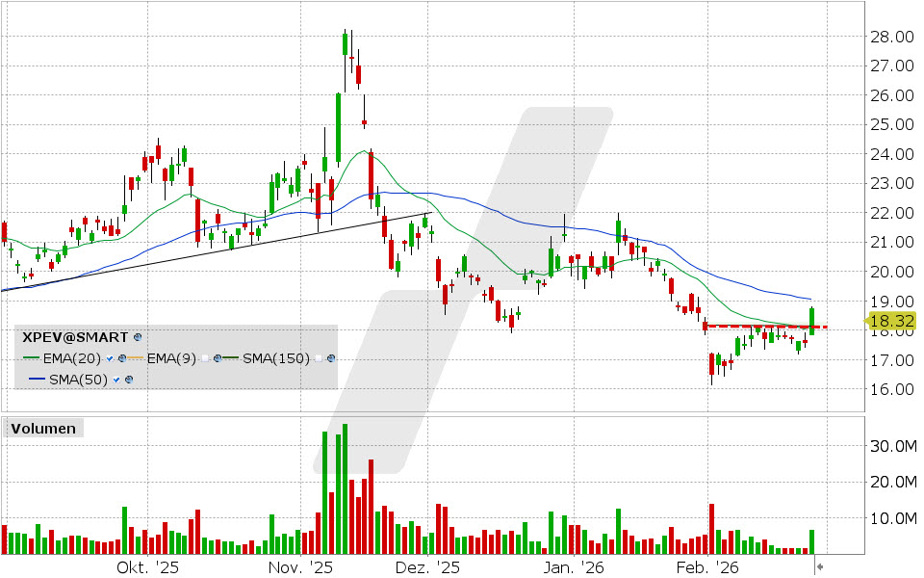Image resolution: width=924 pixels, height=578 pixels.
Task: Open the SMA(50) indicator settings icon
Action: (x=127, y=379)
